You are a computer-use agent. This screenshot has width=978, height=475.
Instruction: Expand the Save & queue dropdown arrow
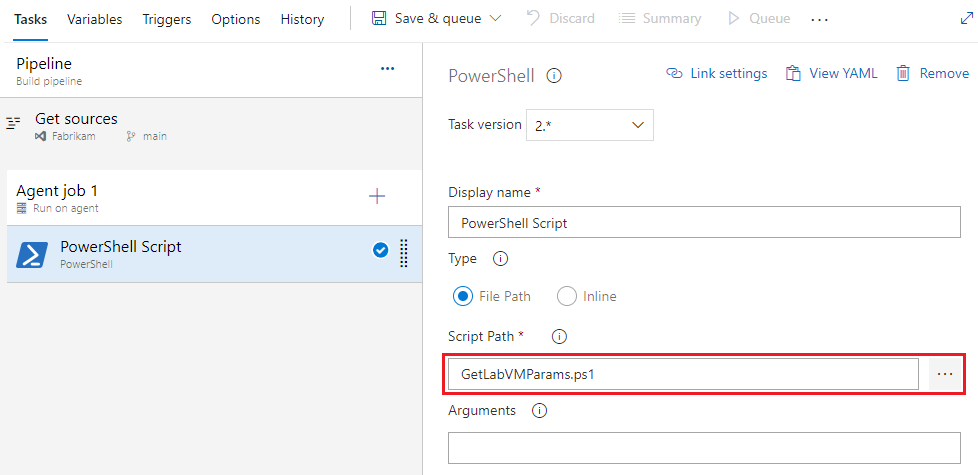coord(495,19)
